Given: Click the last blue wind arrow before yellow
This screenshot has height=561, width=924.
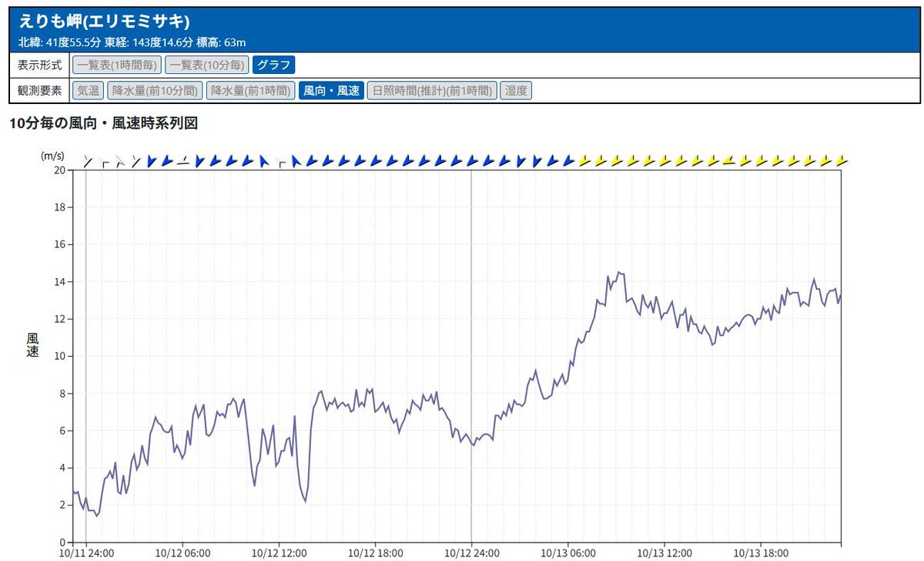Looking at the screenshot, I should click(569, 161).
